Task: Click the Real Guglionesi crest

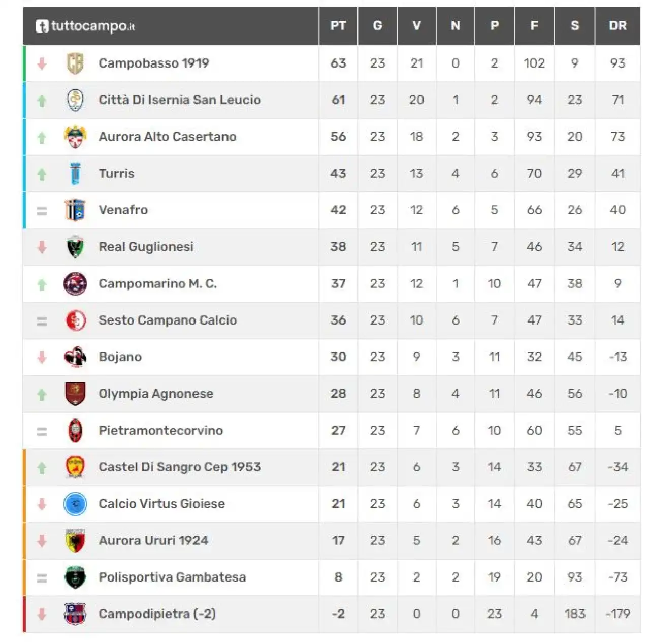Action: [75, 247]
